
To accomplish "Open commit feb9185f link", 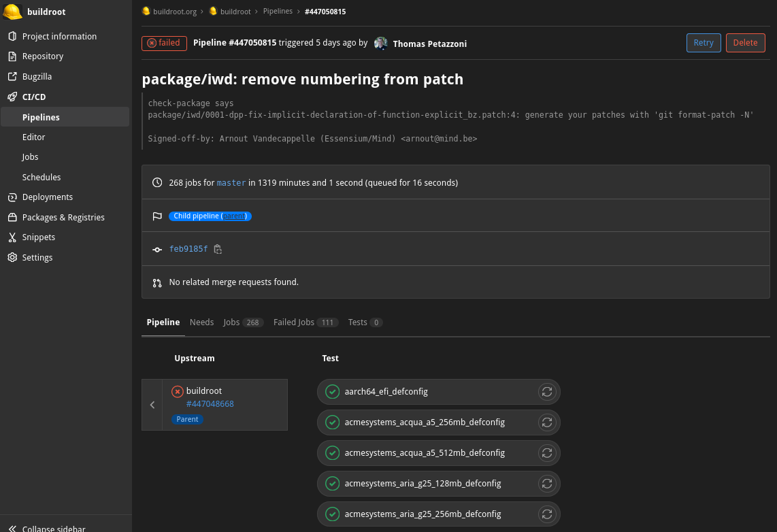I will tap(188, 249).
